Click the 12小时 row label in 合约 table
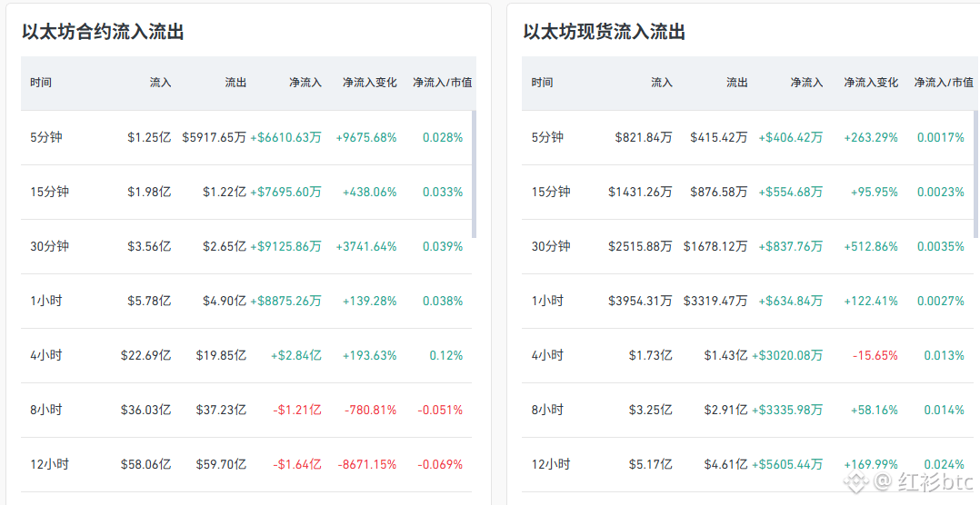Screen dimensions: 980x505 49,464
